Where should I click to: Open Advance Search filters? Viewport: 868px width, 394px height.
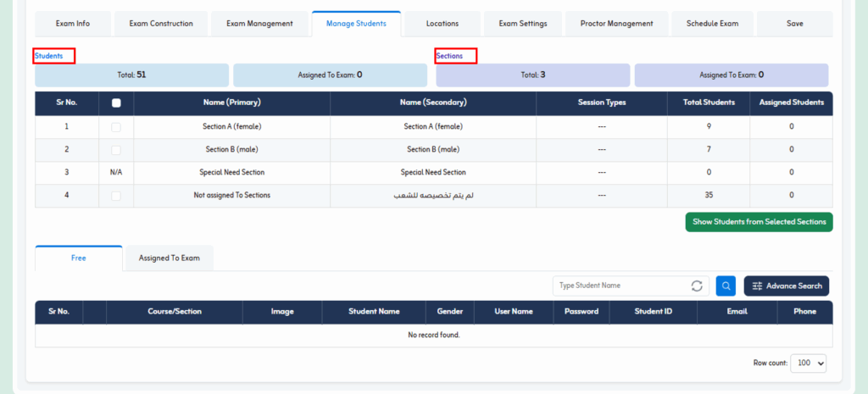(787, 286)
